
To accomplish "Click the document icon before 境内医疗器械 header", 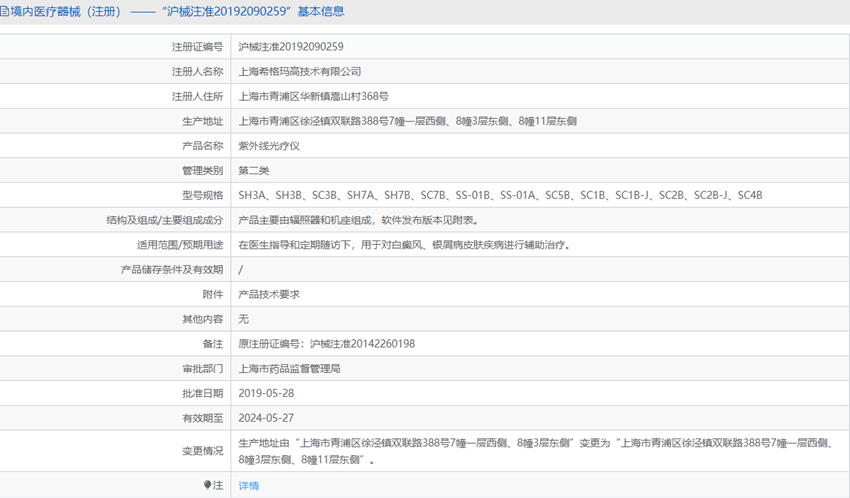I will coord(4,11).
